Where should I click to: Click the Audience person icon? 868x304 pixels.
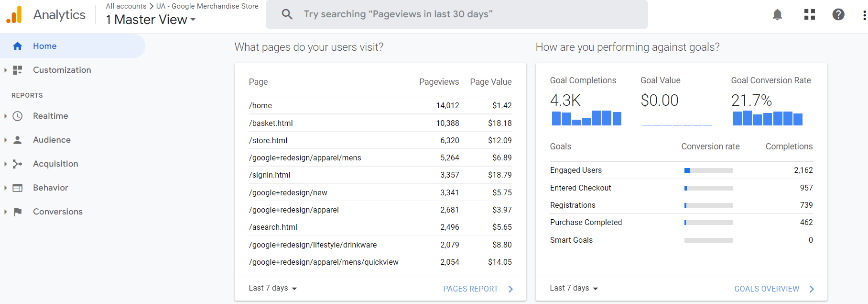(x=18, y=140)
